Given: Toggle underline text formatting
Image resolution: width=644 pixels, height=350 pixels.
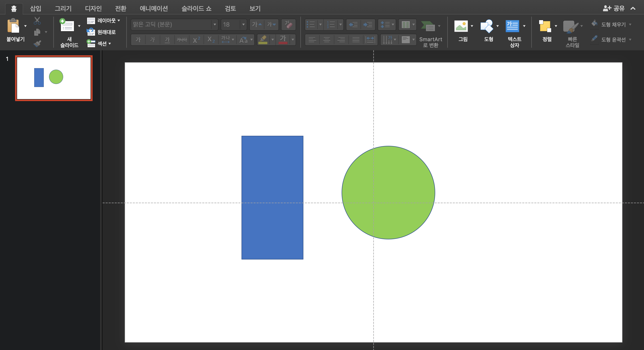Looking at the screenshot, I should coord(167,40).
